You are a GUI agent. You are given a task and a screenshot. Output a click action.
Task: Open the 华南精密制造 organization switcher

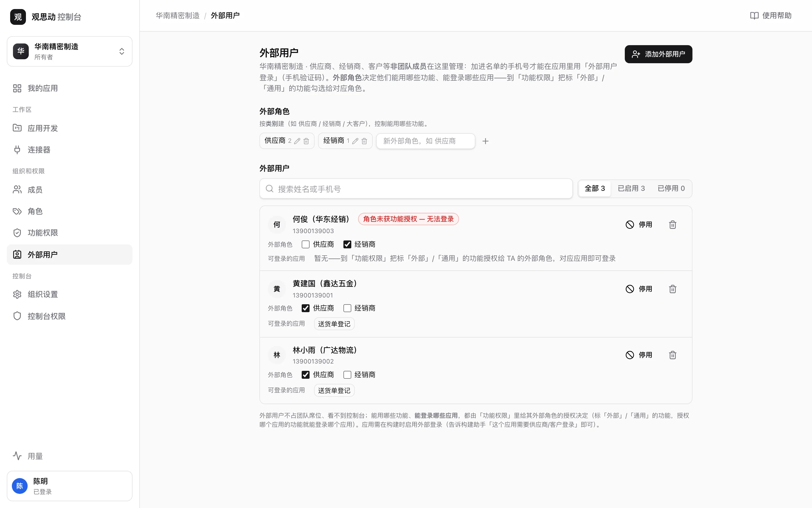click(x=69, y=51)
